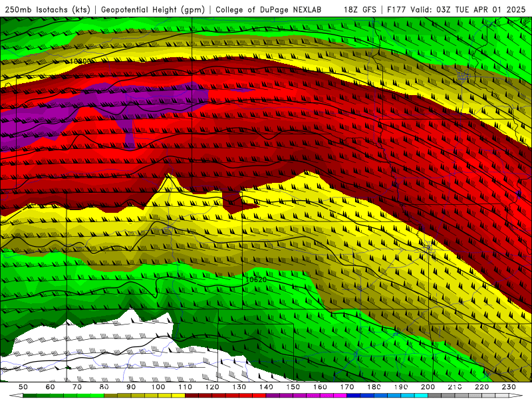Click the legend value 70
Screen dimensions: 532x399
(x=77, y=387)
